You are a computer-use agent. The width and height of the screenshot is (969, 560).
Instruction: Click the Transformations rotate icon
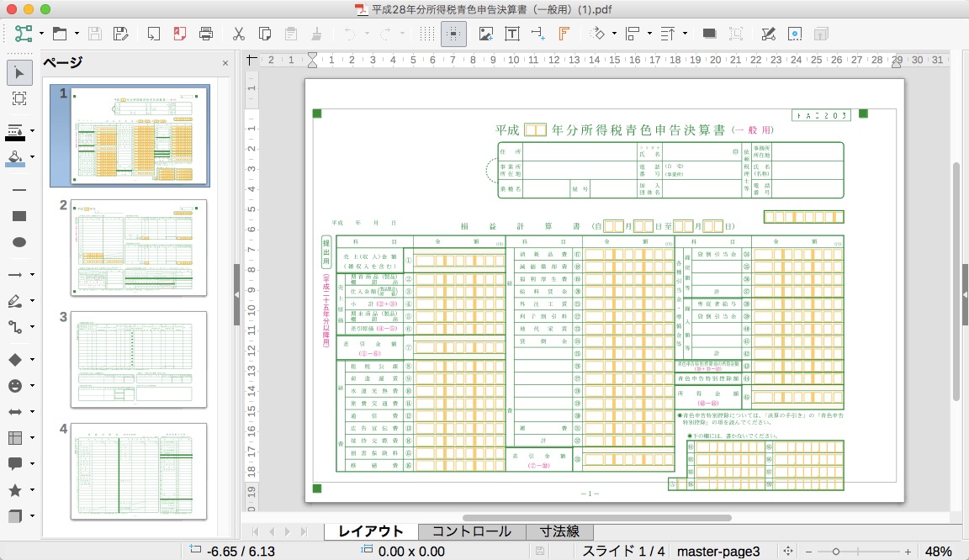click(597, 34)
